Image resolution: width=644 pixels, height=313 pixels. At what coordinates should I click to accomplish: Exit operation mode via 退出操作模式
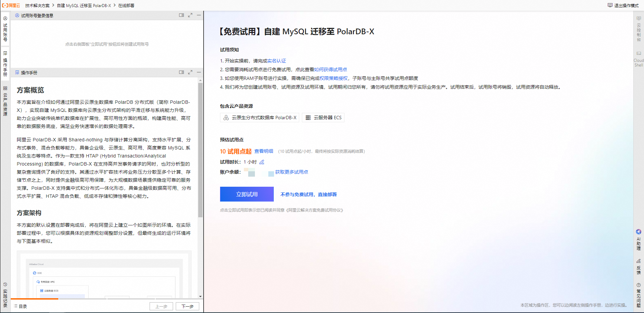click(623, 5)
